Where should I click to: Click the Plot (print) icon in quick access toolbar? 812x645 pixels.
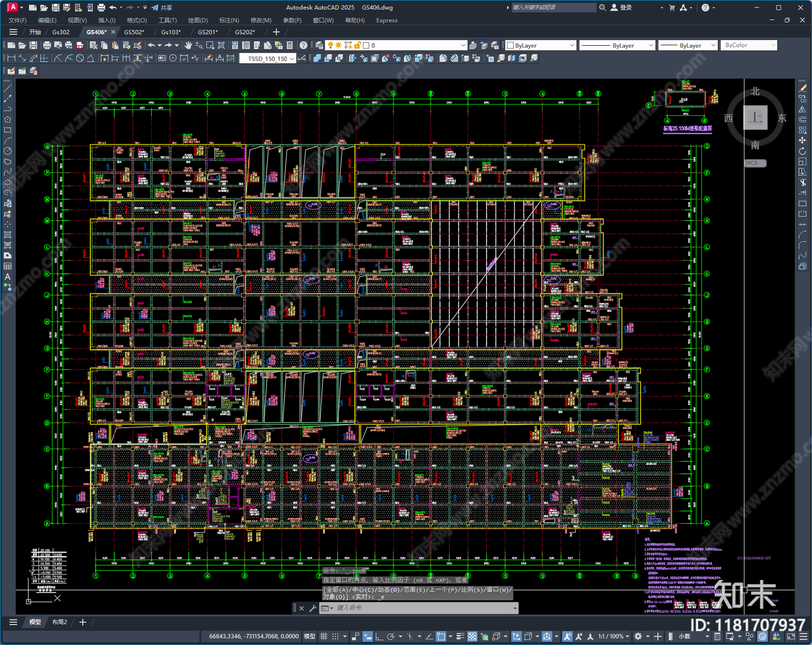101,8
